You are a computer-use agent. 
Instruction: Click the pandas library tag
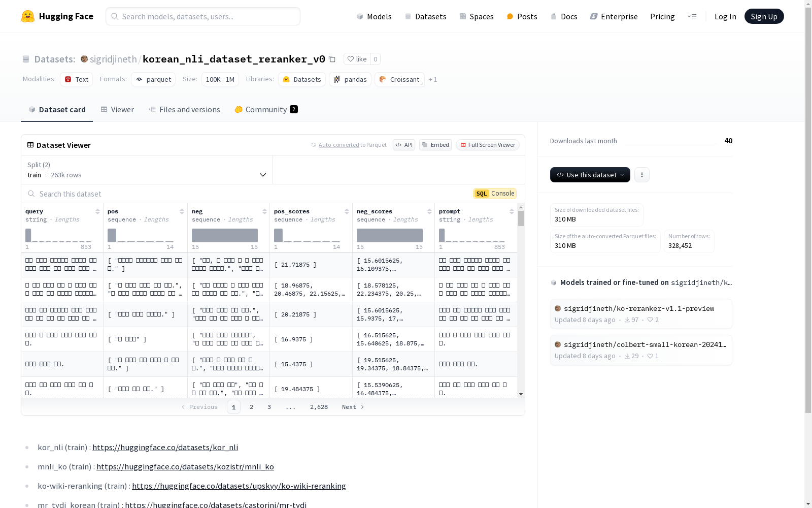350,79
